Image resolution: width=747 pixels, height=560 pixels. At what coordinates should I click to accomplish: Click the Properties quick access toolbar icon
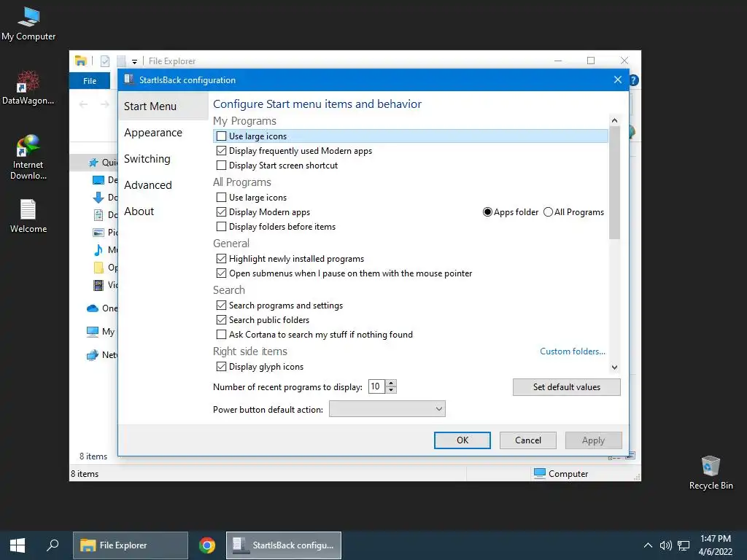pos(105,61)
